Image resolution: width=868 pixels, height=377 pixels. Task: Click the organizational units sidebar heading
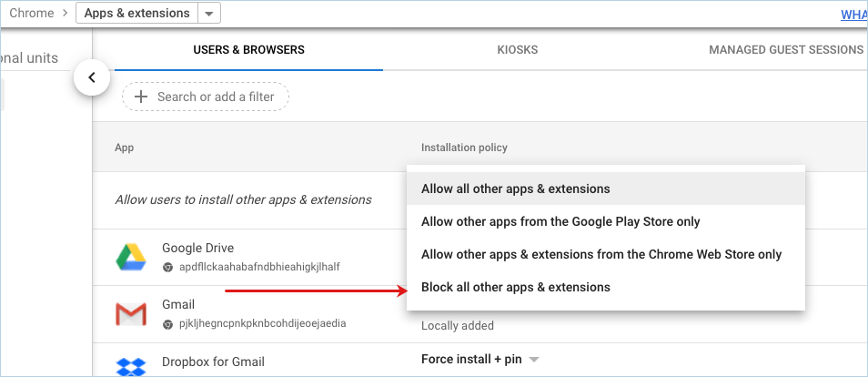(x=29, y=58)
